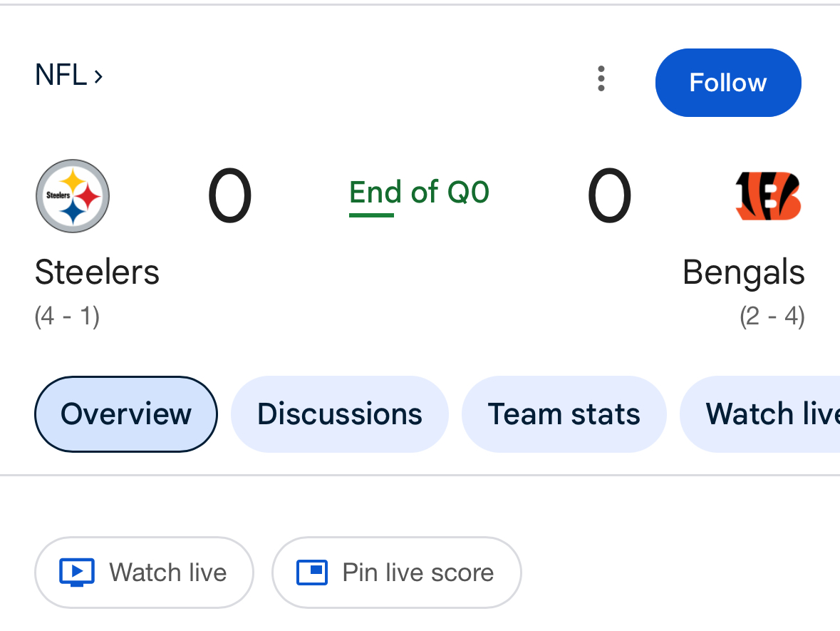
Task: Switch to the Discussions tab
Action: click(x=340, y=414)
